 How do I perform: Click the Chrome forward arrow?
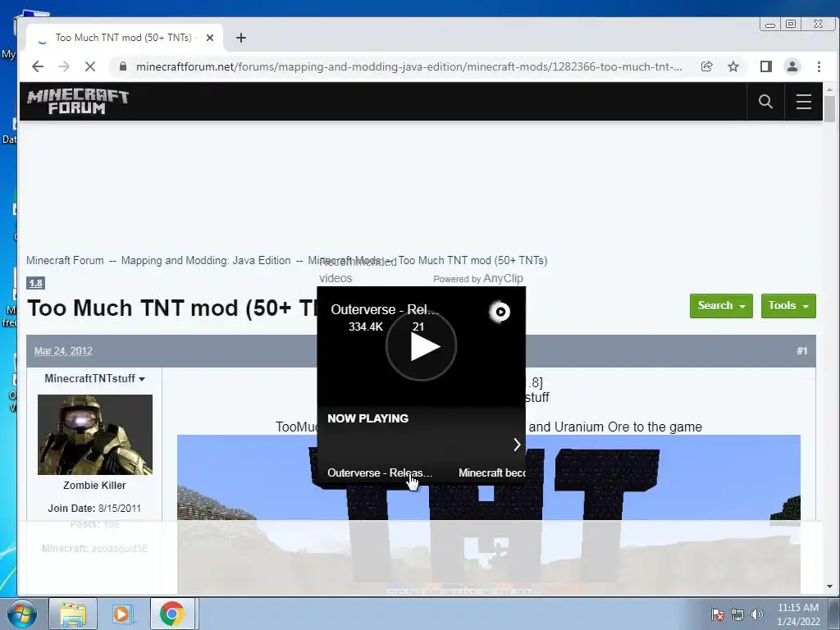[x=64, y=66]
